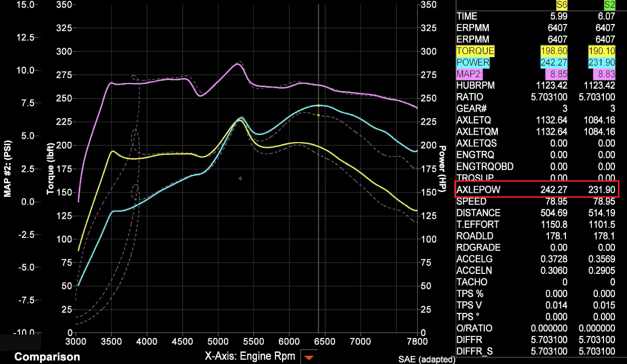Click the DIFFR row label
The width and height of the screenshot is (627, 364).
pyautogui.click(x=469, y=339)
